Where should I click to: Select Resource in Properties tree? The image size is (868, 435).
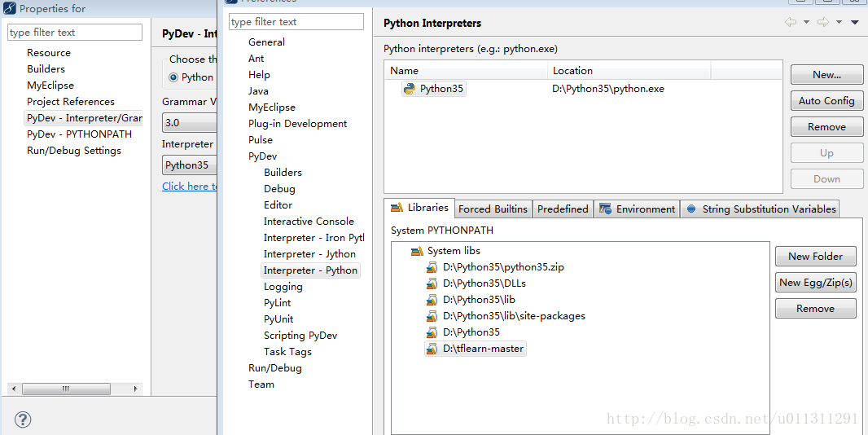coord(49,53)
